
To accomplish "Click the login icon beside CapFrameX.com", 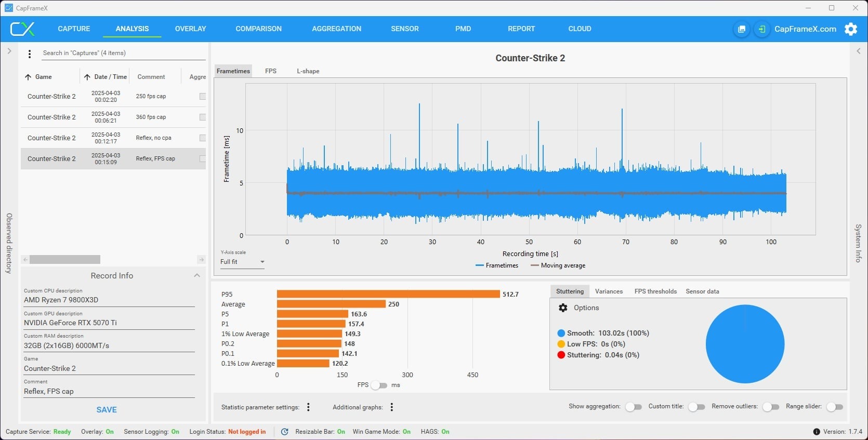I will coord(761,29).
